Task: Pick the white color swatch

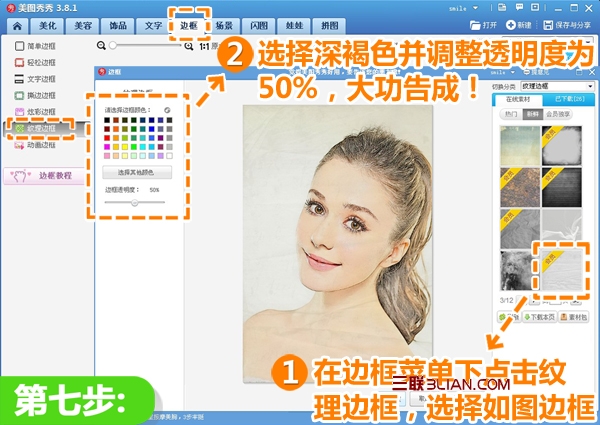Action: 170,156
